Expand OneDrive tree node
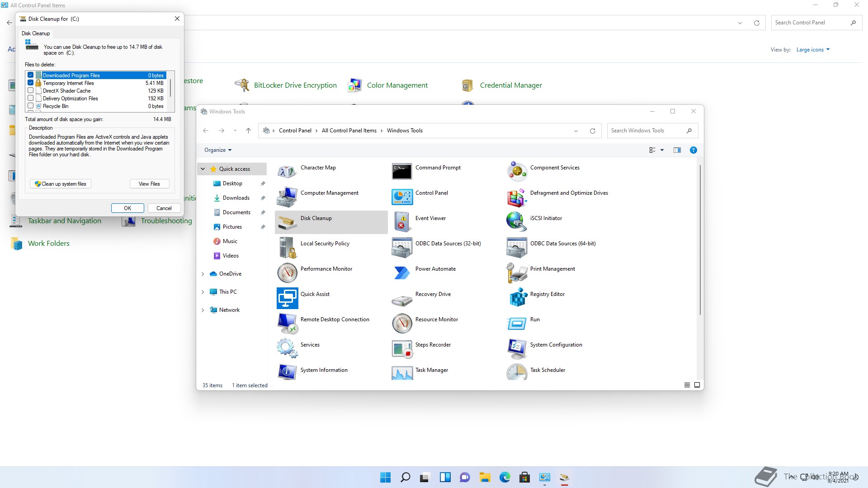 [203, 274]
